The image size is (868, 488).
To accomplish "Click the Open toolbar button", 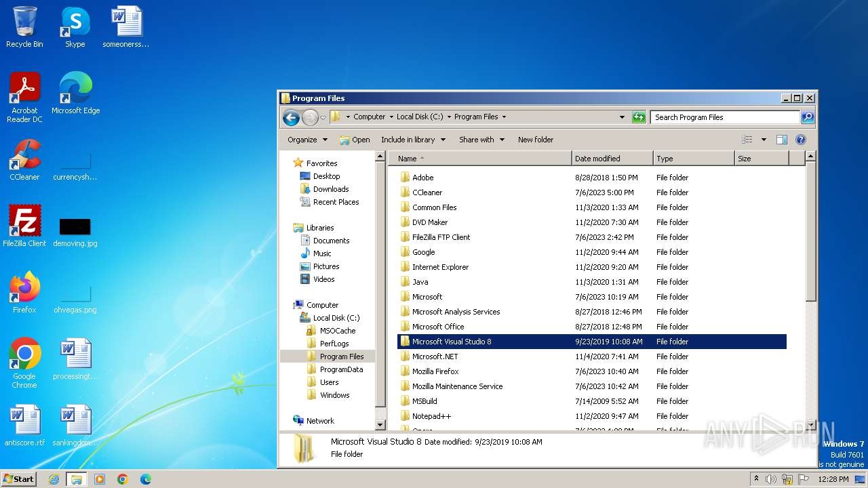I will pyautogui.click(x=355, y=140).
